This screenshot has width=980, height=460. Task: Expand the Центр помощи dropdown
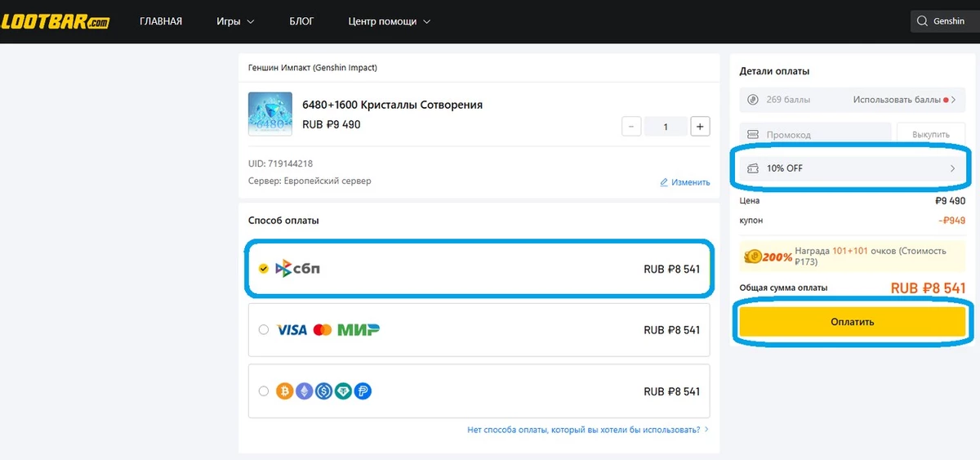389,21
